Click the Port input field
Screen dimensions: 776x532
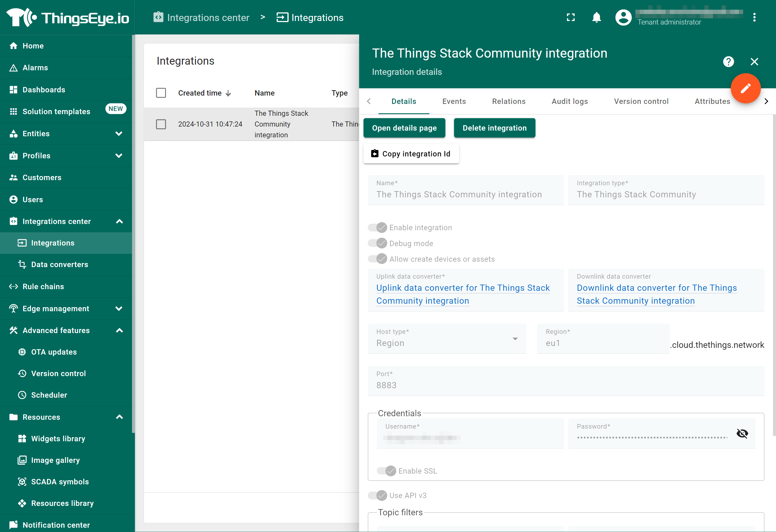[x=566, y=381]
